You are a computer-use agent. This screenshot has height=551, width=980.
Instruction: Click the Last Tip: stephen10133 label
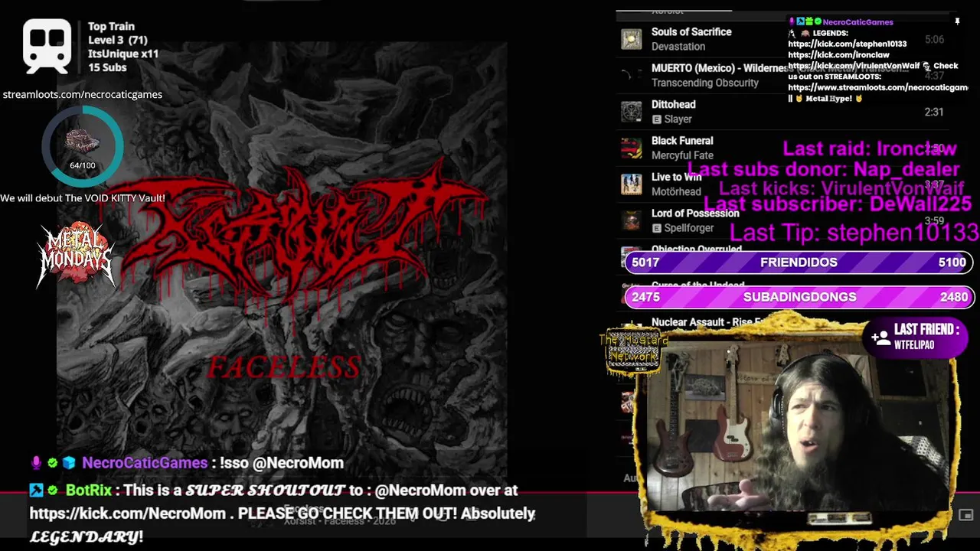854,233
